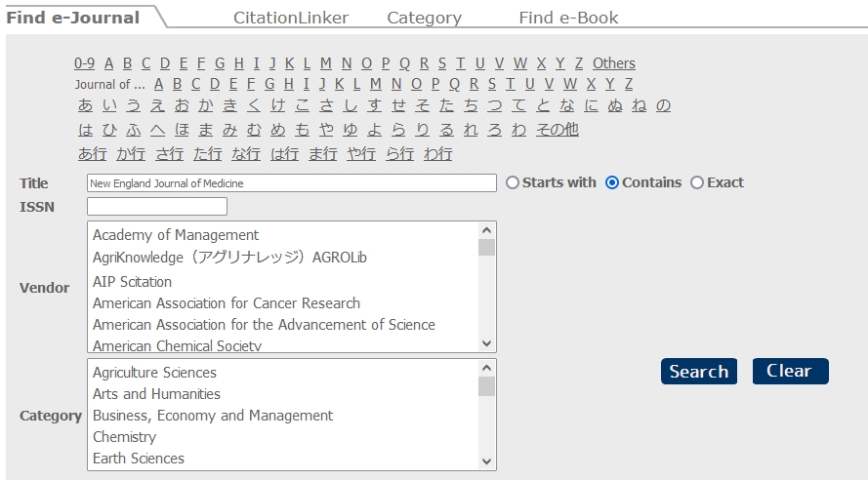Viewport: 868px width, 480px height.
Task: Click the down arrow of Vendor list scrollbar
Action: 486,343
